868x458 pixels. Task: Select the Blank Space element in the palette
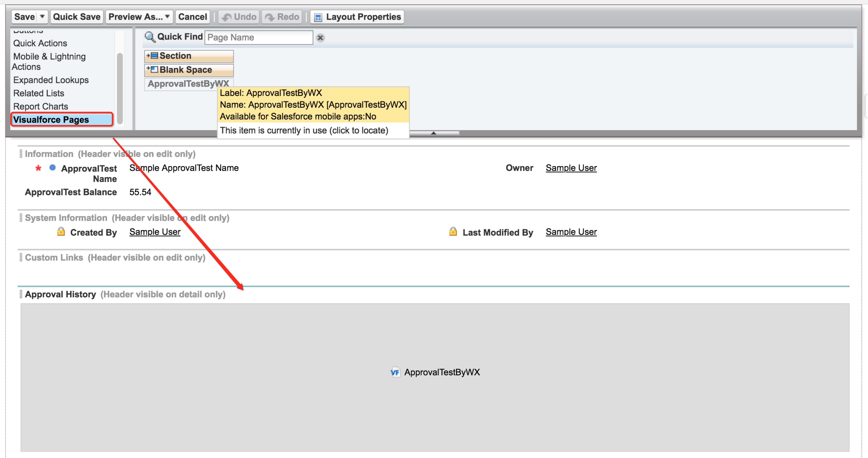point(188,70)
